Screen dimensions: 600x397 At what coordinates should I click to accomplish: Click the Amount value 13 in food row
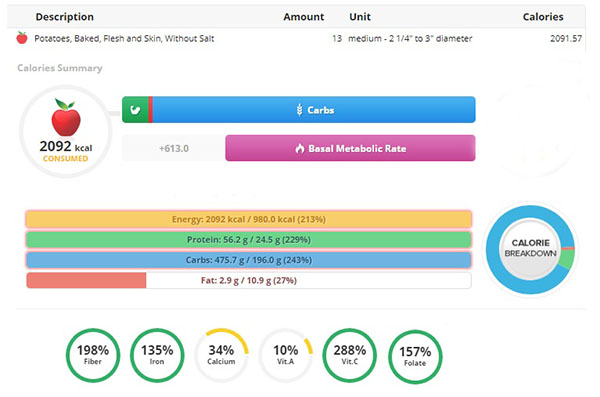tap(337, 38)
